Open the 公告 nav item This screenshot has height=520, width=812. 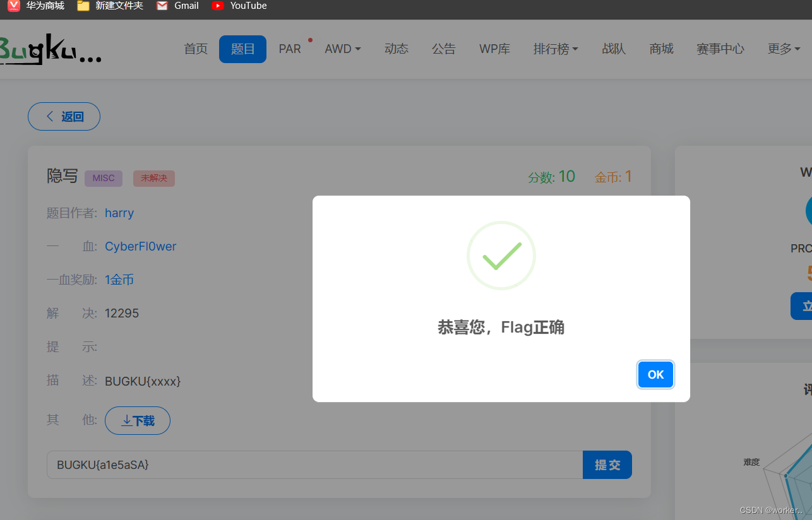click(444, 49)
